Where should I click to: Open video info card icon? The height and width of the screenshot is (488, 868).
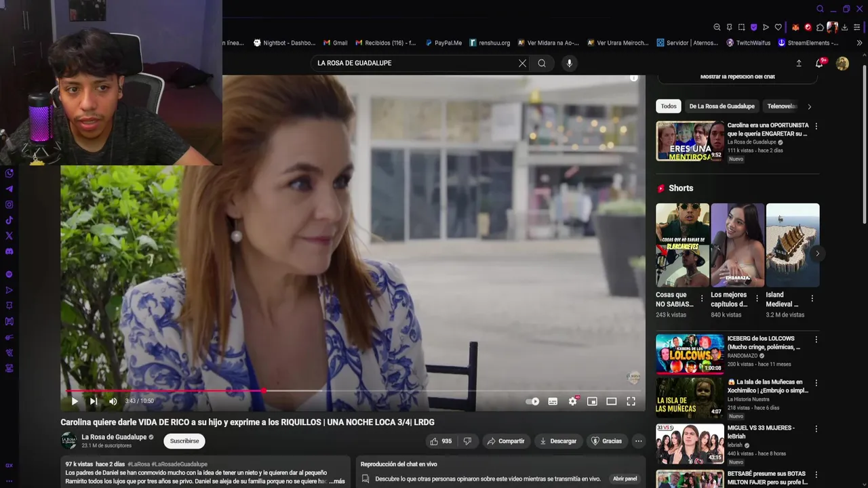tap(633, 78)
